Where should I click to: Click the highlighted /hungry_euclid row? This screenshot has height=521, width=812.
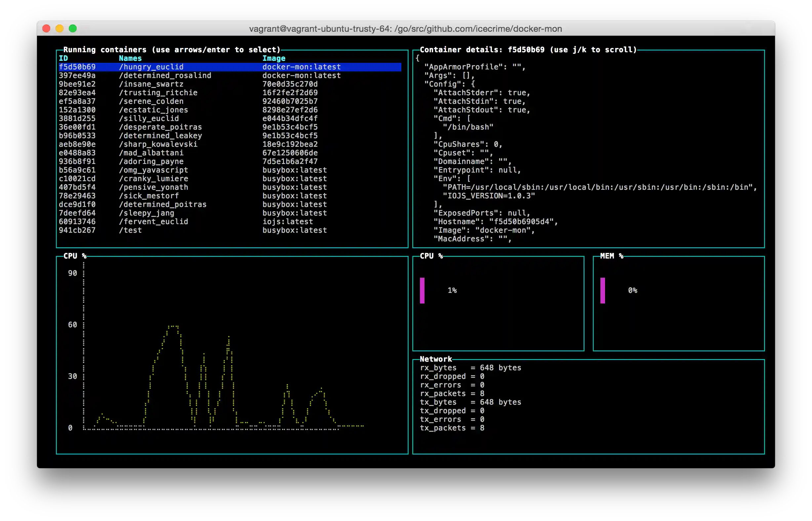click(151, 67)
